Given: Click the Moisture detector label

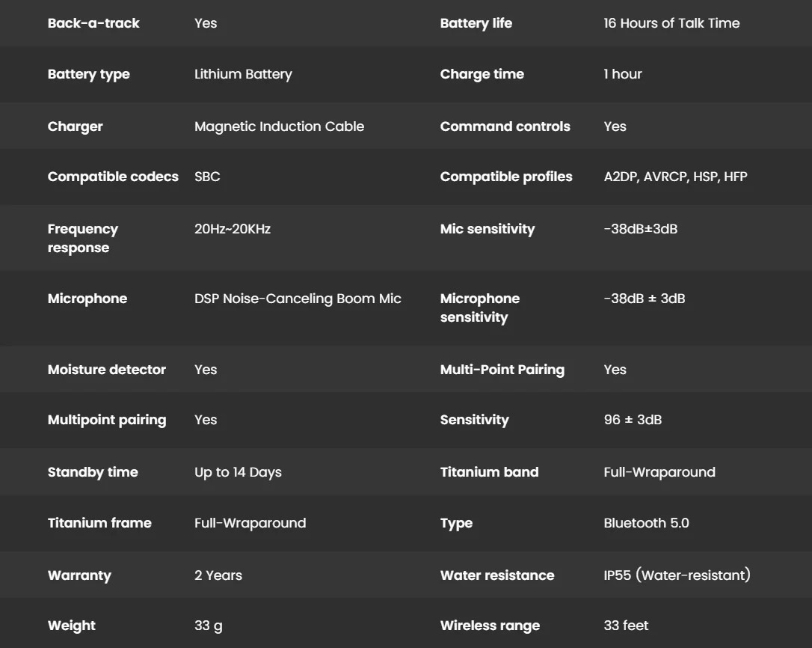Looking at the screenshot, I should (106, 370).
